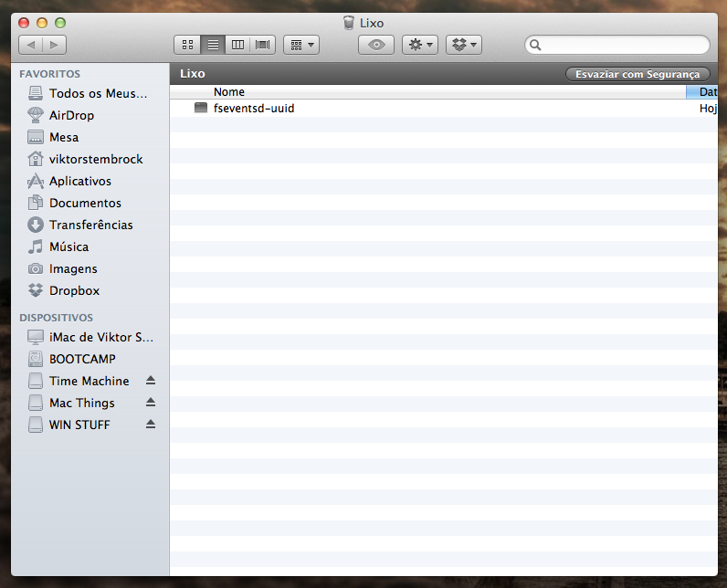Click the home icon beside viktorstembrock
Screen dimensions: 727x588
click(x=36, y=159)
